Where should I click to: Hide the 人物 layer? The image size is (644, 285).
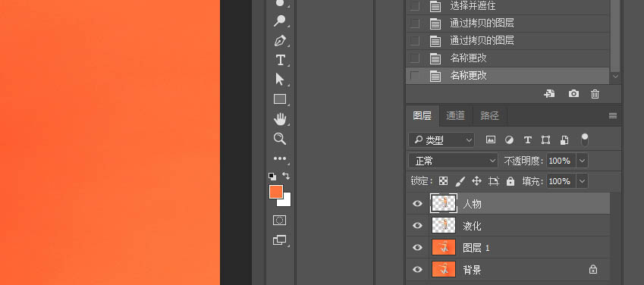pos(417,204)
